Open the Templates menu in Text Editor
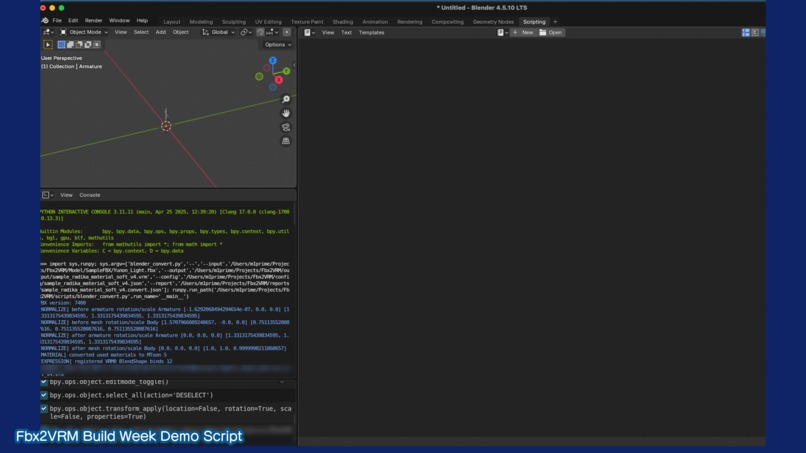The width and height of the screenshot is (806, 453). click(x=372, y=32)
